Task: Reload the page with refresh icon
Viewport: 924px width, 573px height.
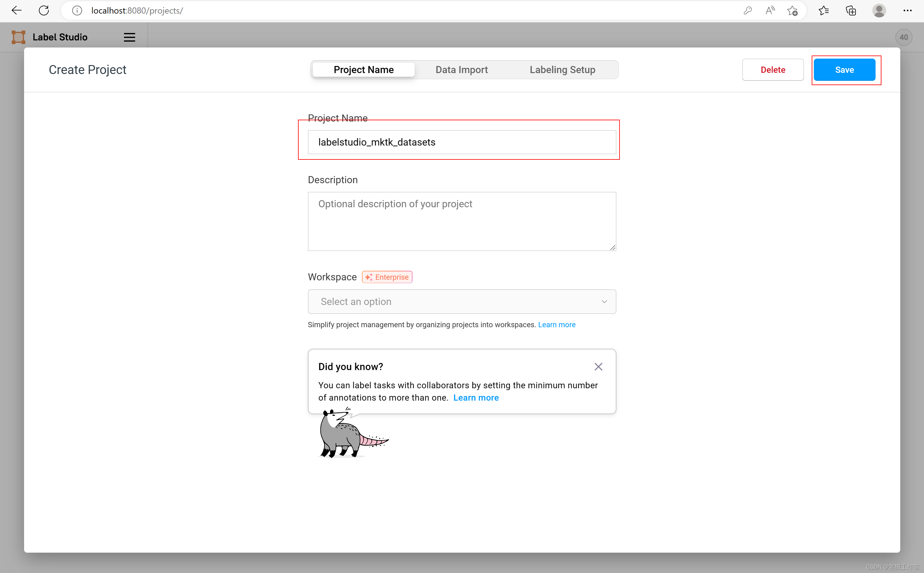Action: pos(44,10)
